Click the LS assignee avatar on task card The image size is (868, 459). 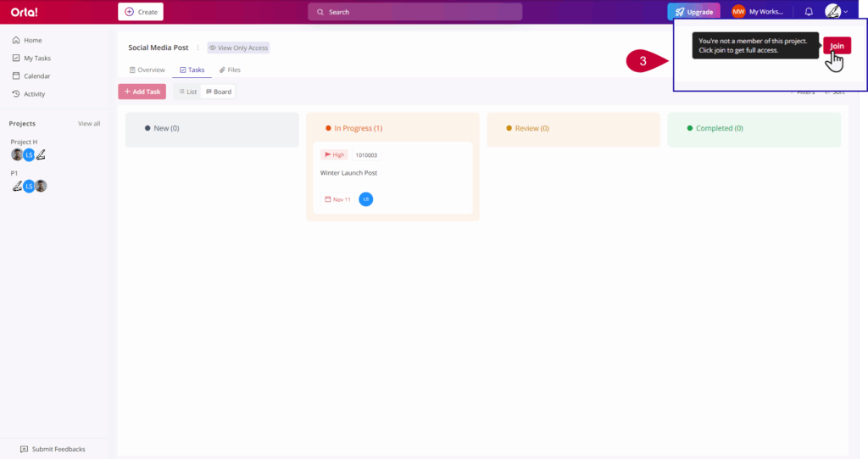pos(365,199)
